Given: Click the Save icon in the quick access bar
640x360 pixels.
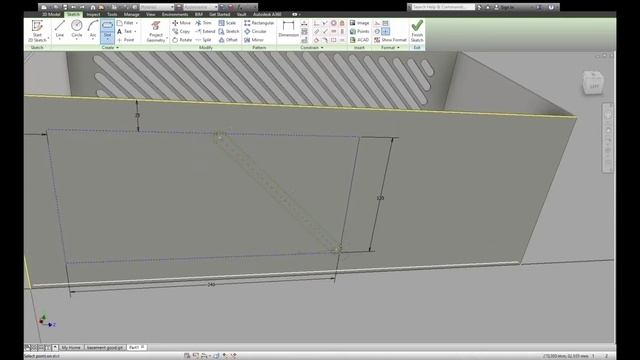Looking at the screenshot, I should tap(64, 7).
